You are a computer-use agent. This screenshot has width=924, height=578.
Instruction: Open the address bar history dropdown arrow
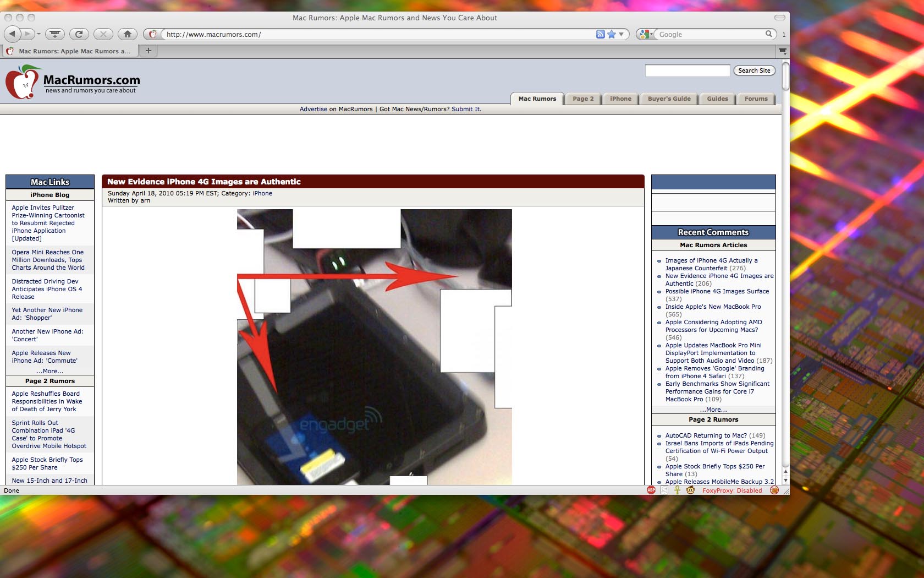[x=621, y=34]
